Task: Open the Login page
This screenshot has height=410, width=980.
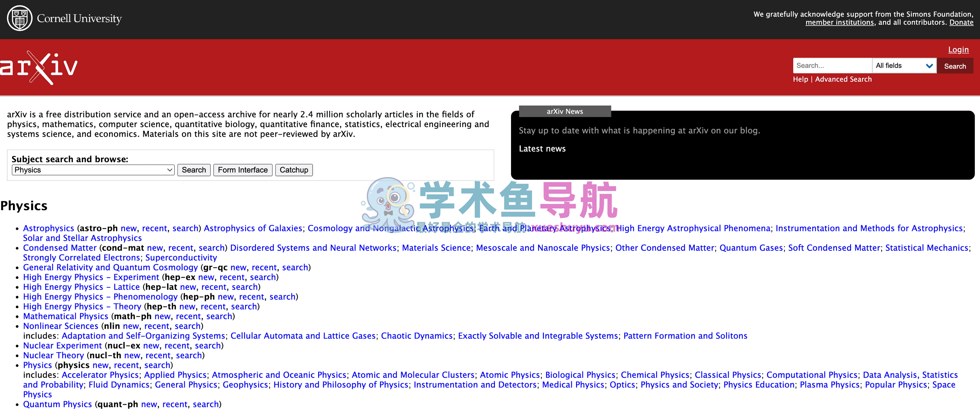Action: pyautogui.click(x=958, y=50)
